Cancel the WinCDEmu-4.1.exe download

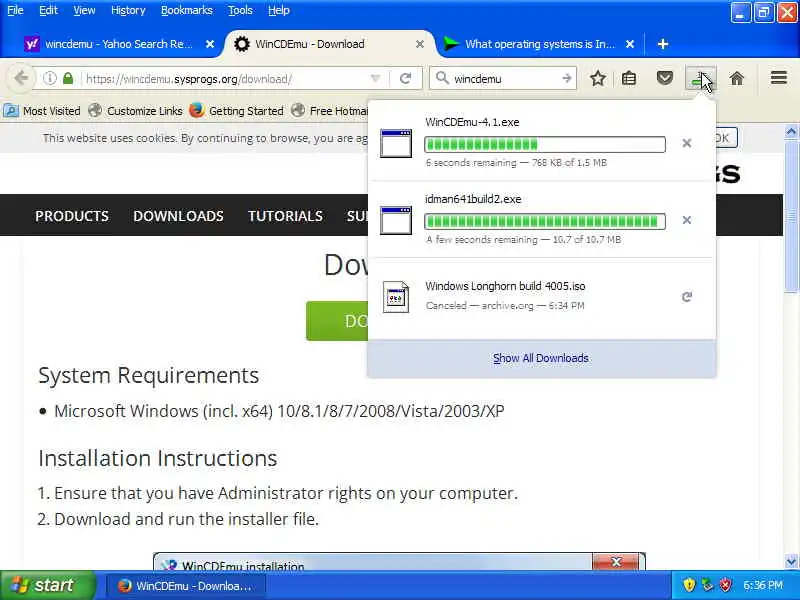pyautogui.click(x=687, y=143)
